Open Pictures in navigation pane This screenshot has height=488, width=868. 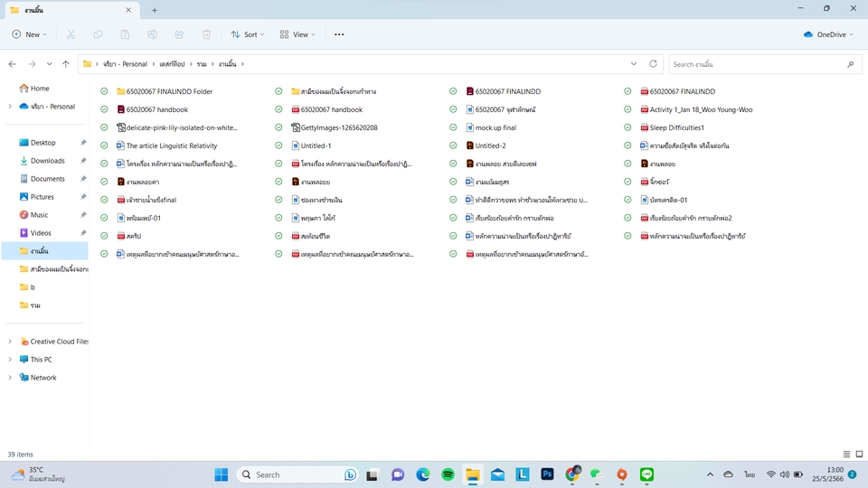pos(42,196)
